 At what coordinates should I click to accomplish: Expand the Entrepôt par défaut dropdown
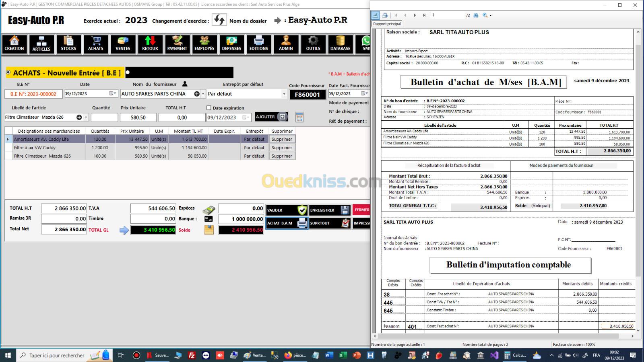pos(284,94)
